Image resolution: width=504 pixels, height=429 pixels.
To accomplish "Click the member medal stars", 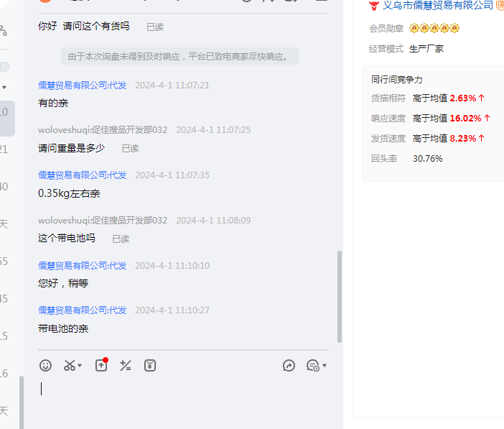I will 434,28.
